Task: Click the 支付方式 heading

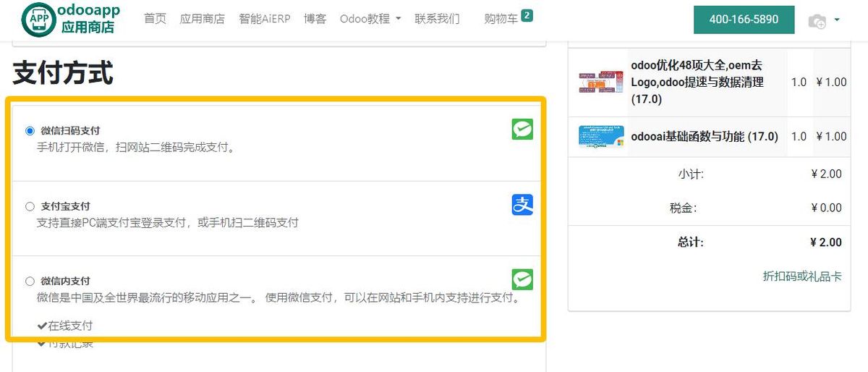Action: pos(63,73)
